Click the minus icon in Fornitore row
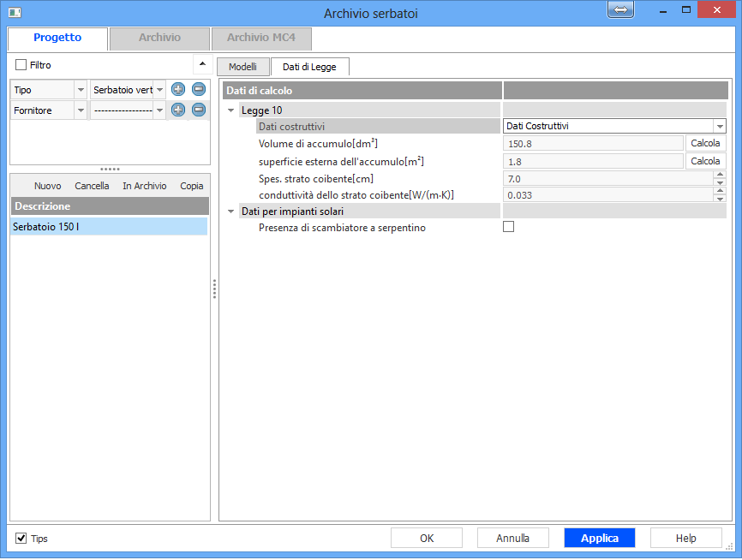The image size is (742, 560). click(x=199, y=110)
